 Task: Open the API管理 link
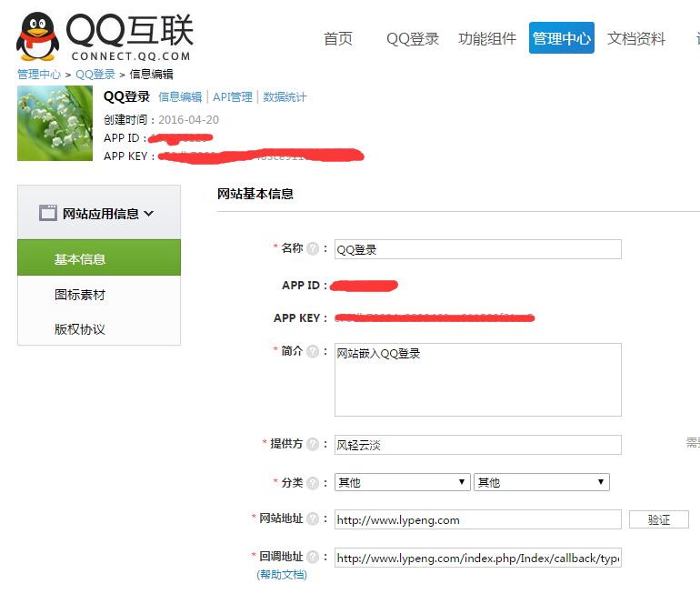pyautogui.click(x=233, y=97)
